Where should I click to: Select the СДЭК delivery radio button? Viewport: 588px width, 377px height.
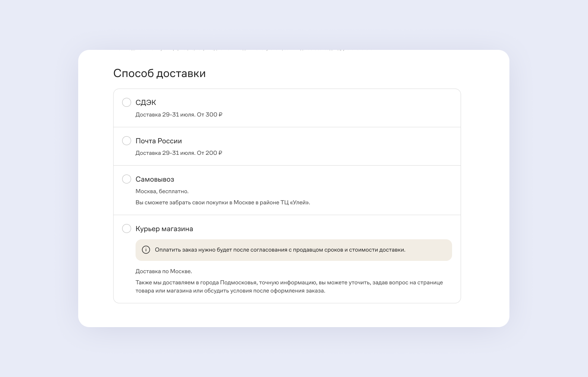127,102
